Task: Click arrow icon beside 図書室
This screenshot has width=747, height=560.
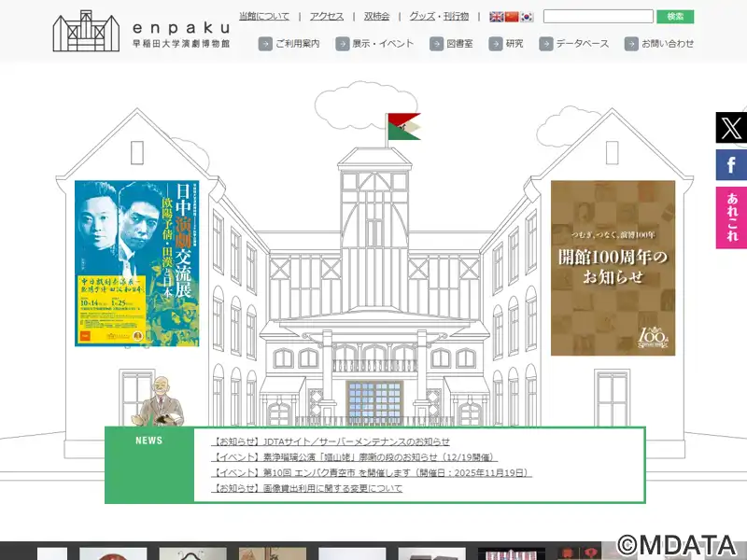Action: [436, 44]
